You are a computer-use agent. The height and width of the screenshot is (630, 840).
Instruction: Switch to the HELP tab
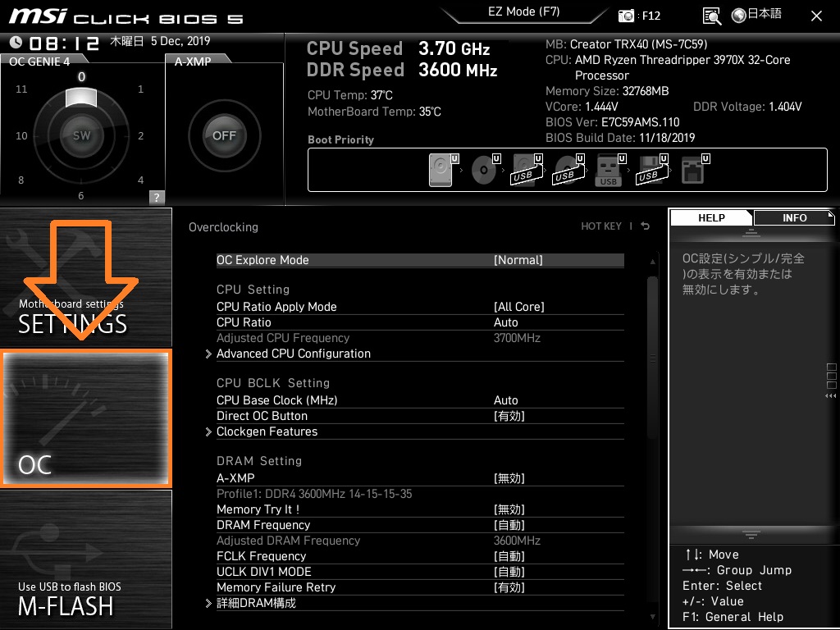pyautogui.click(x=711, y=218)
